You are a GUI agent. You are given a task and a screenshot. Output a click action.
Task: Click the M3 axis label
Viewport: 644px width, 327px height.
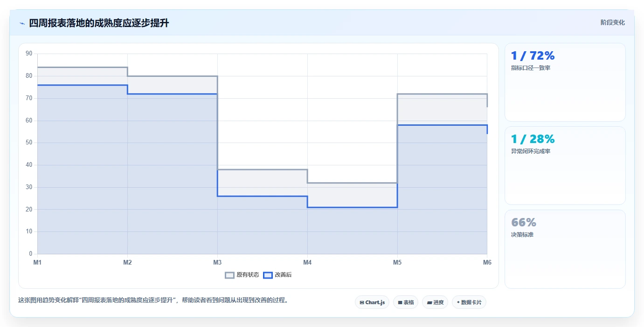pyautogui.click(x=217, y=262)
